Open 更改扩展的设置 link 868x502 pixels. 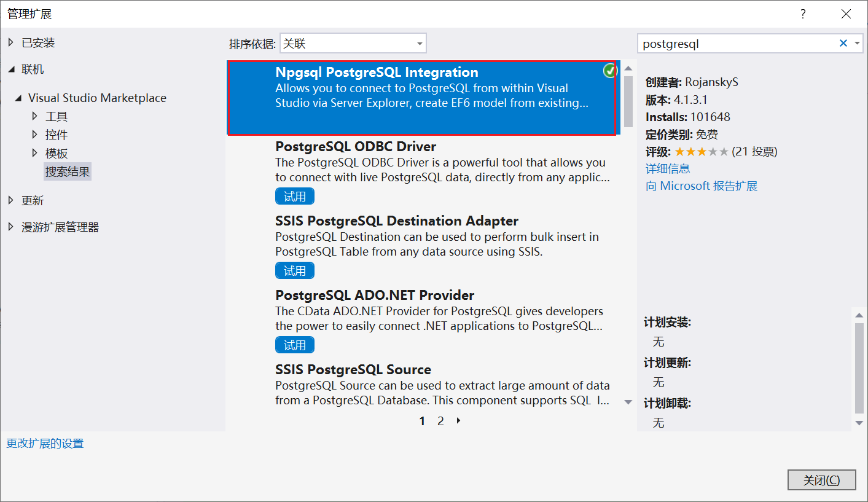tap(45, 444)
